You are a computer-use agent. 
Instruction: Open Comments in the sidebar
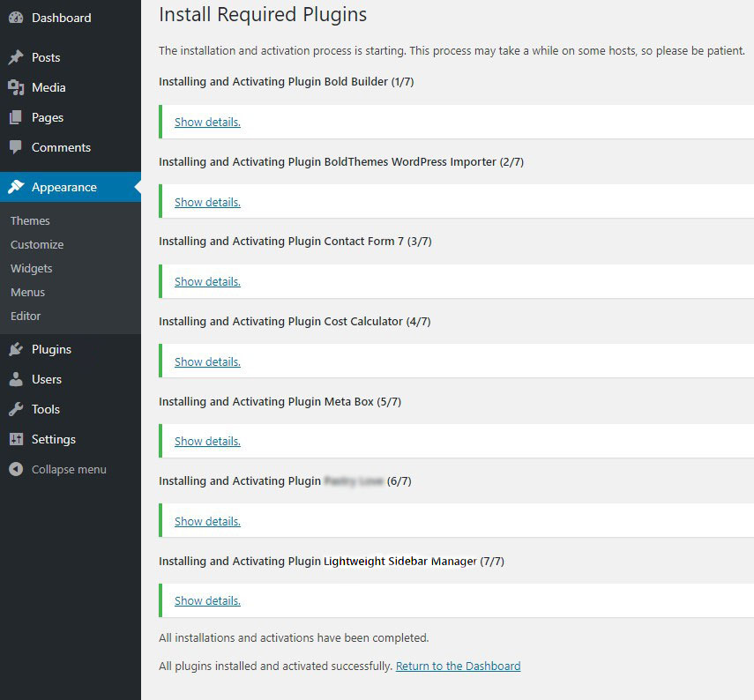point(61,147)
